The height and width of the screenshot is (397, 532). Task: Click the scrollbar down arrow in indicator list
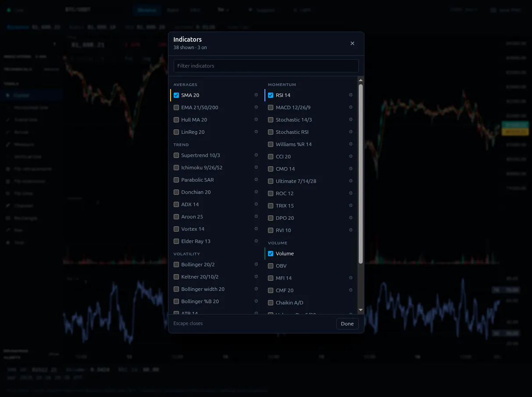tap(361, 310)
